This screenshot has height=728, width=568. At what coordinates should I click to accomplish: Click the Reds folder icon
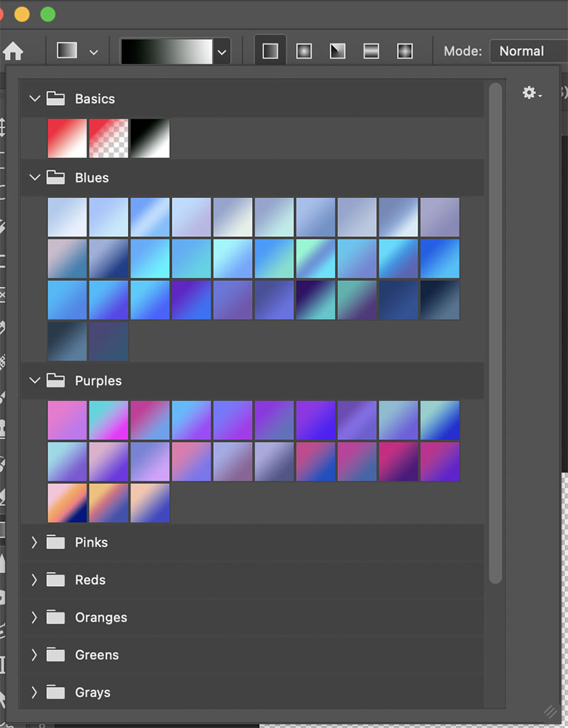point(55,580)
